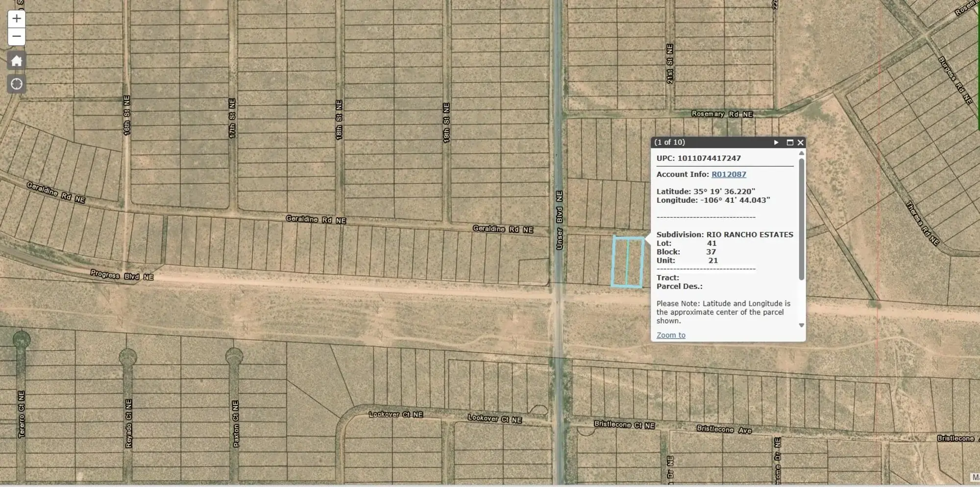Click the Zoom to link

[x=670, y=335]
